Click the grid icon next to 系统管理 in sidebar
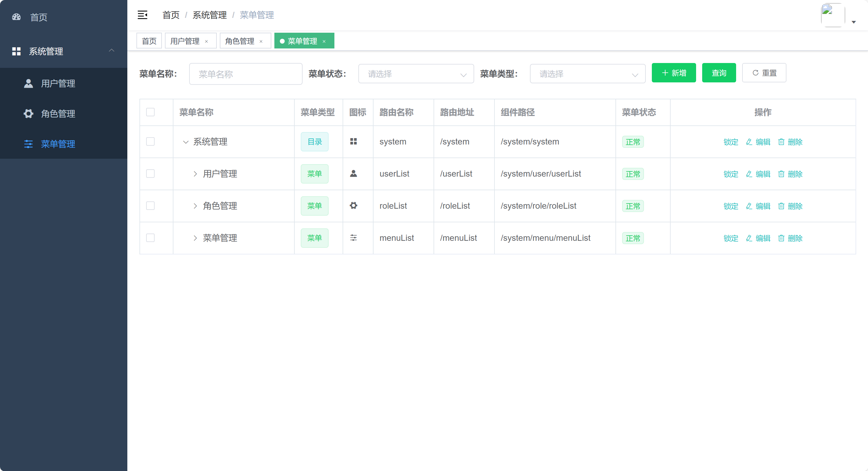Viewport: 868px width, 471px height. 16,51
